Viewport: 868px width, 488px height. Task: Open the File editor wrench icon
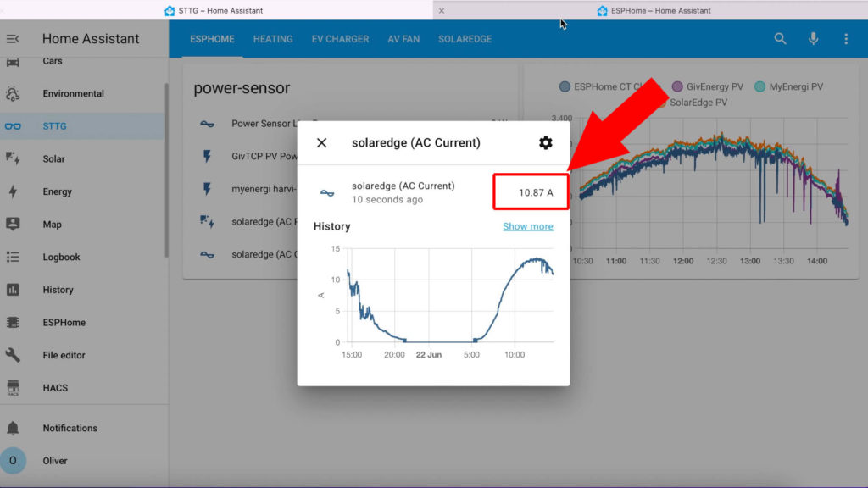coord(13,355)
